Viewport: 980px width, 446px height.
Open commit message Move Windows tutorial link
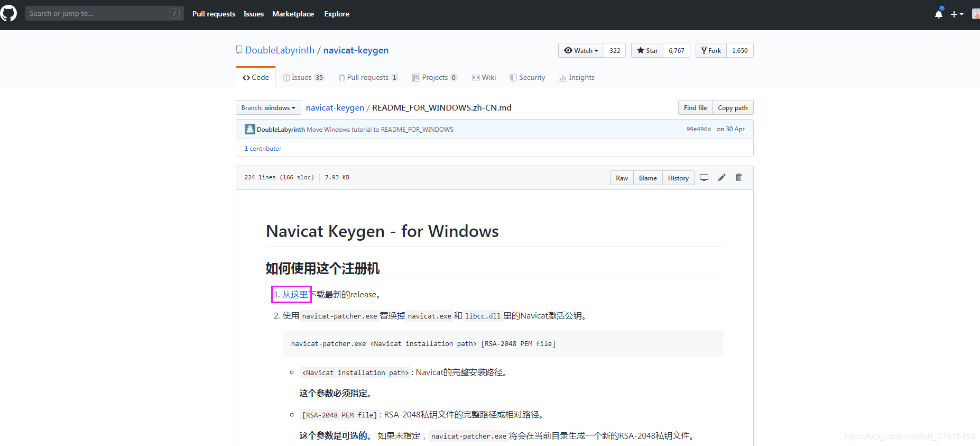[x=380, y=130]
